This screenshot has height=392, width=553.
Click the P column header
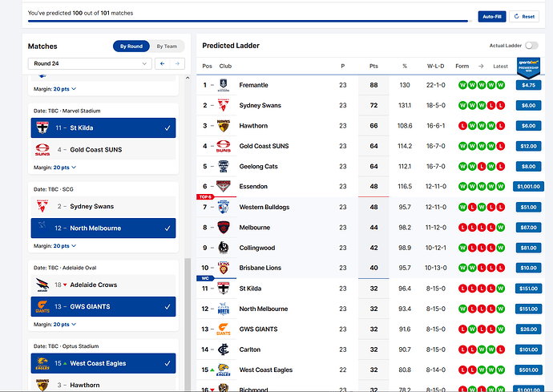pyautogui.click(x=342, y=66)
